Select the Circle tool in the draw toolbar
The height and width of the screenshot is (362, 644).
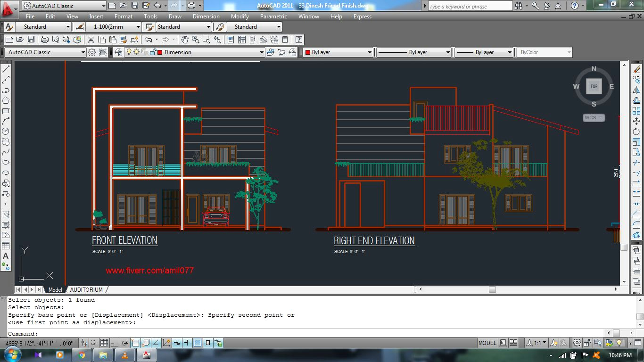coord(6,132)
